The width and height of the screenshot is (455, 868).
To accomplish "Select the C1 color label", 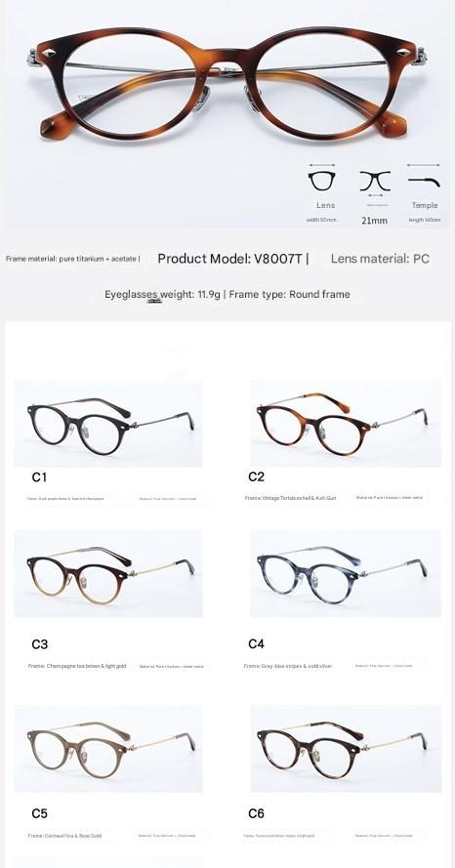I will tap(39, 477).
